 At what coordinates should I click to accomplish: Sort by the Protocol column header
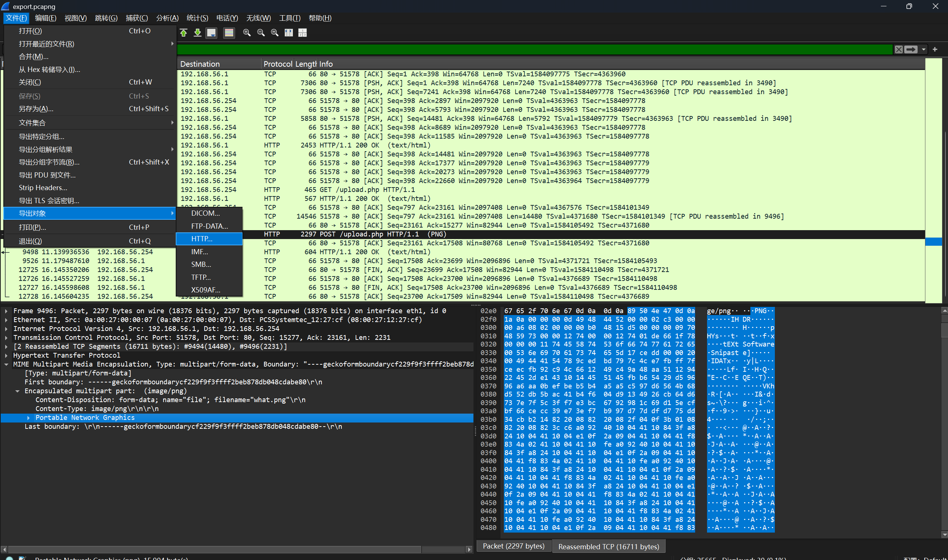(x=277, y=64)
